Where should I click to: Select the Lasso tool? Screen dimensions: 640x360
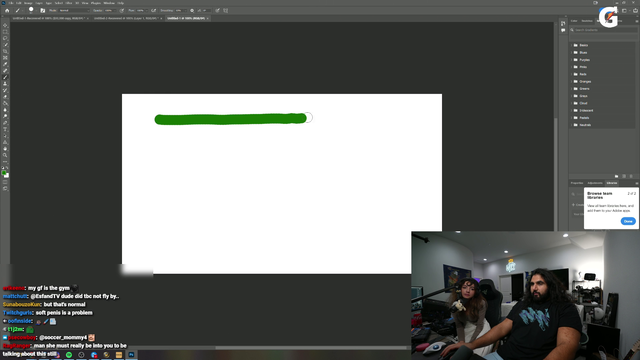pyautogui.click(x=5, y=38)
